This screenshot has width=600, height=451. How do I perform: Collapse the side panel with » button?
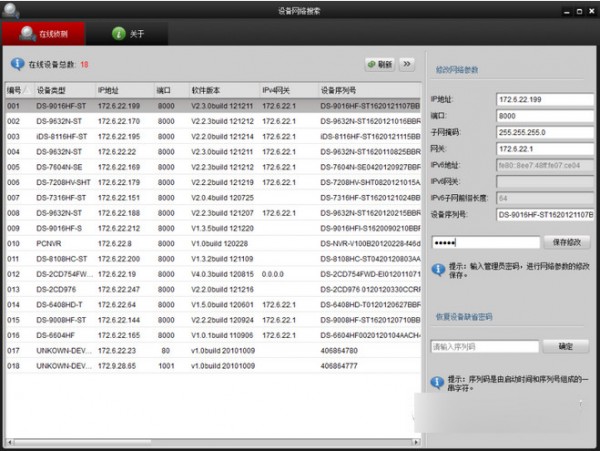(x=407, y=64)
